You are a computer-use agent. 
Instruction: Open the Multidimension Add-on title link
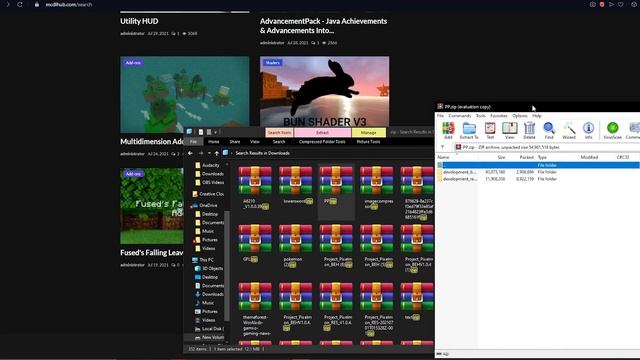coord(152,142)
